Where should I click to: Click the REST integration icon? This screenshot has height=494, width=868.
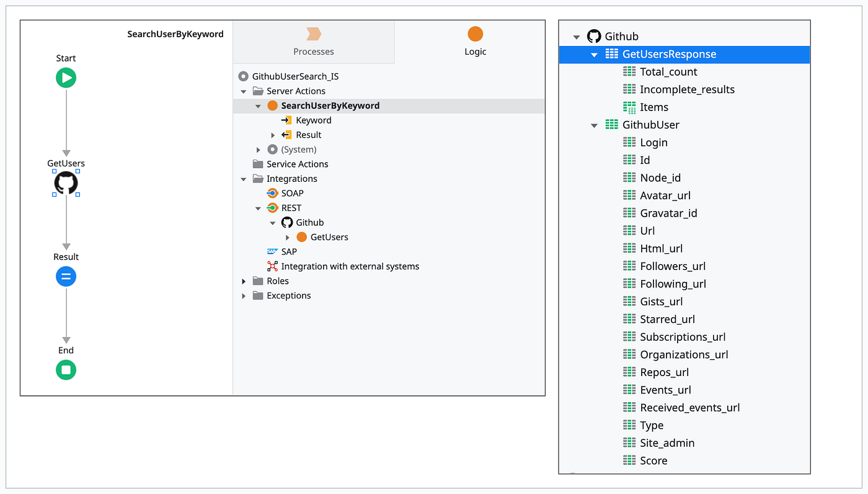pyautogui.click(x=272, y=208)
